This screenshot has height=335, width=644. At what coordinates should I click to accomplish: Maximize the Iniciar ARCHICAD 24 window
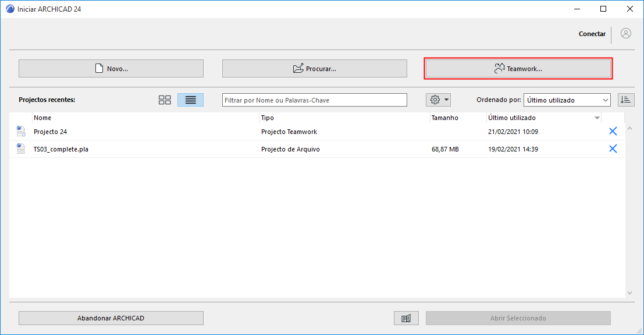click(603, 9)
